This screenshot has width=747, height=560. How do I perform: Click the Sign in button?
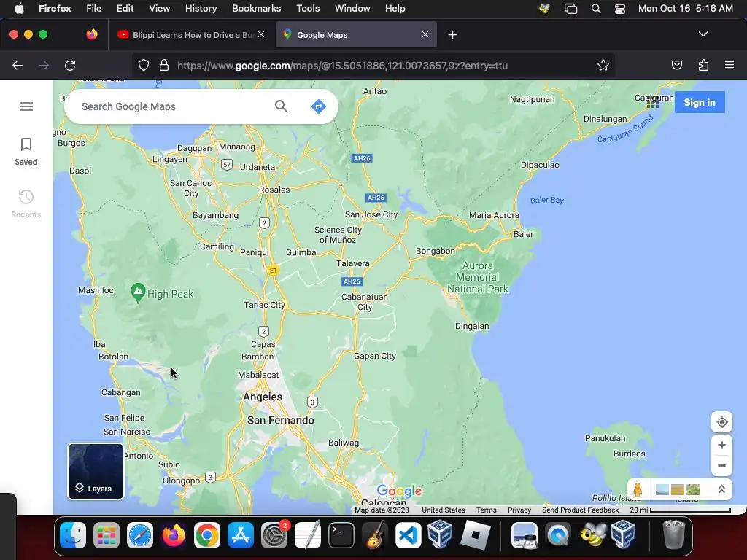pos(700,102)
